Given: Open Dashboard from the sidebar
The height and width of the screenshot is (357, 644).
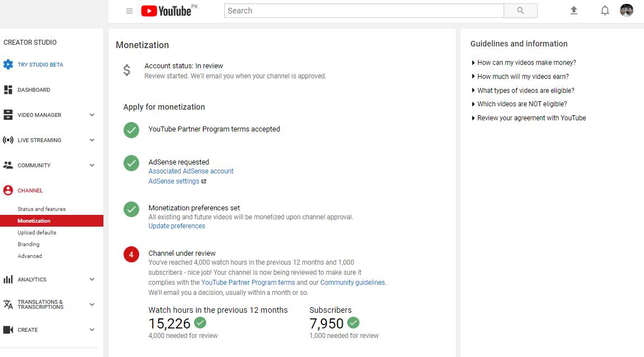Looking at the screenshot, I should tap(34, 90).
